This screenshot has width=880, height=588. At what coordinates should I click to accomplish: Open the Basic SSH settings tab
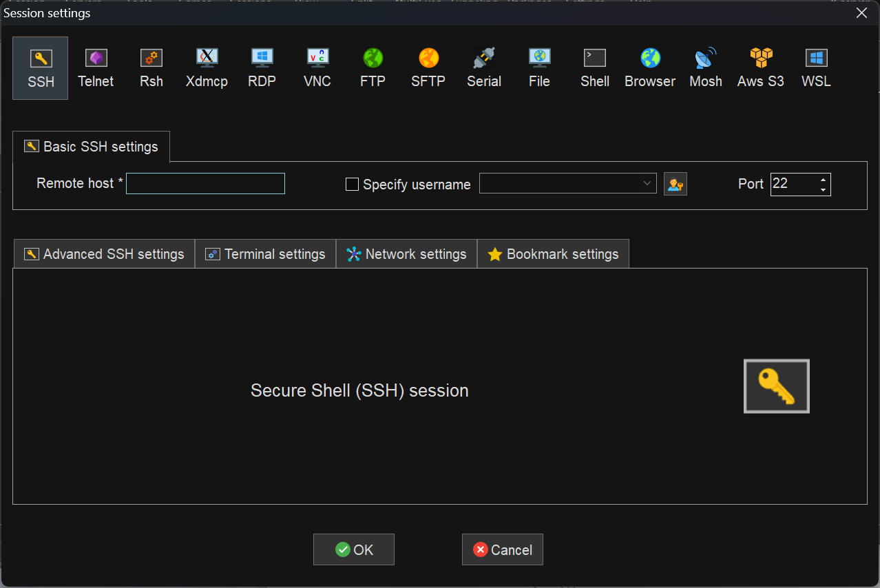point(91,147)
